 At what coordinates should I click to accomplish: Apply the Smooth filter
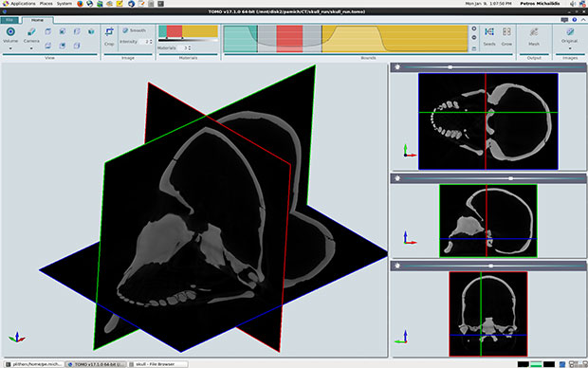point(135,30)
